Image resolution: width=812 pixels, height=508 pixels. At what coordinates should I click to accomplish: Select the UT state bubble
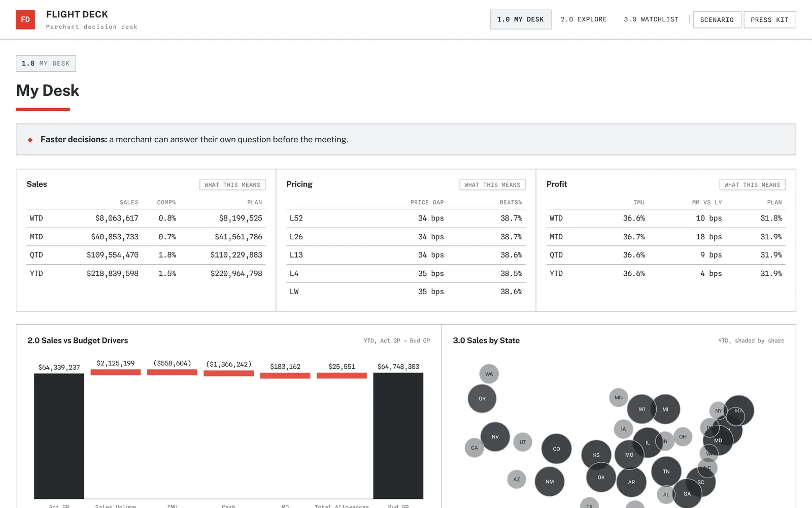tap(523, 442)
